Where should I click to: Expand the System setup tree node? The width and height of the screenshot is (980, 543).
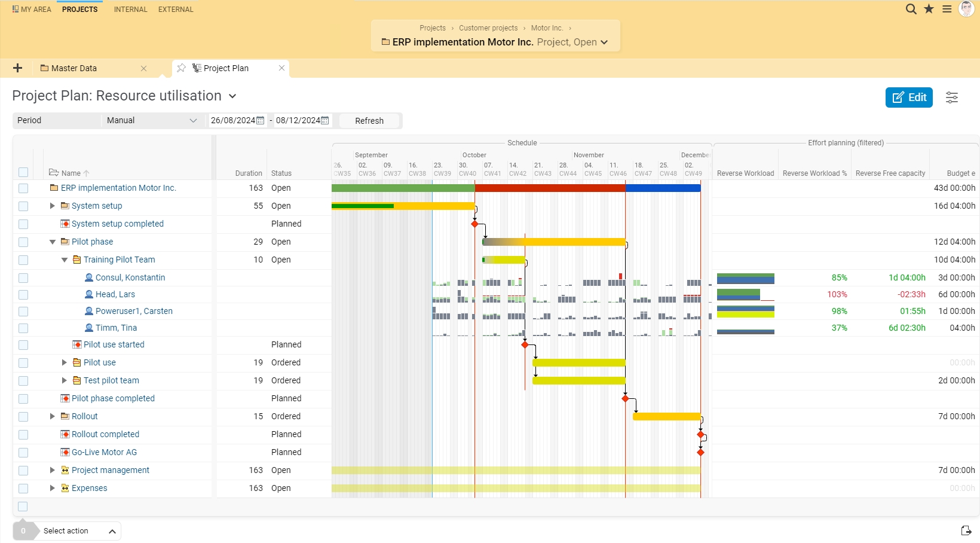coord(53,206)
